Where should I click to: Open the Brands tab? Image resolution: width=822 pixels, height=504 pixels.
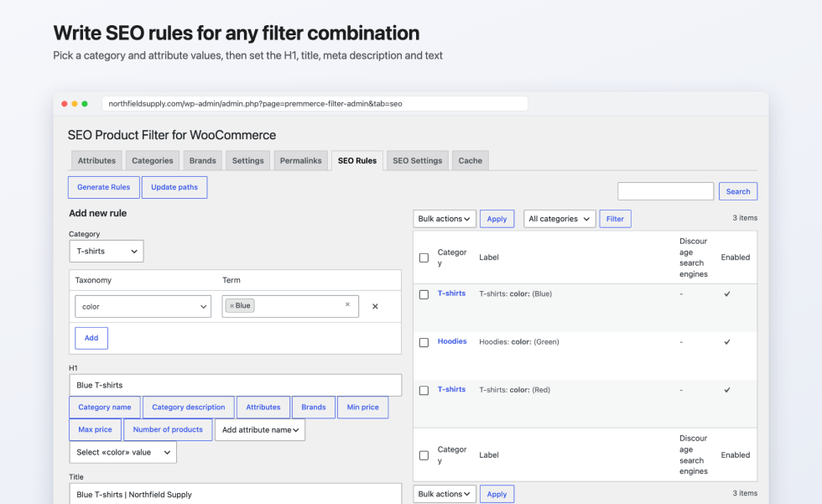click(203, 161)
